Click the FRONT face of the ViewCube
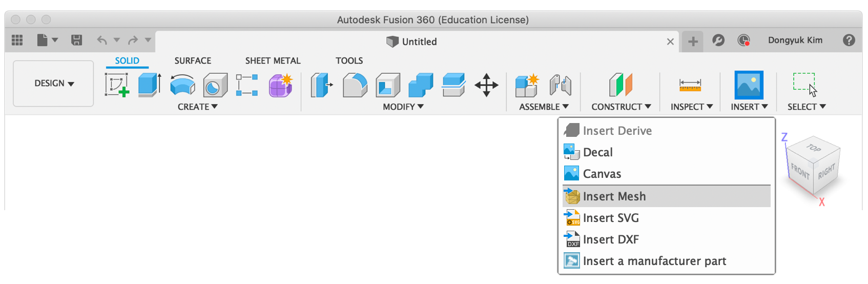The height and width of the screenshot is (284, 868). tap(800, 171)
